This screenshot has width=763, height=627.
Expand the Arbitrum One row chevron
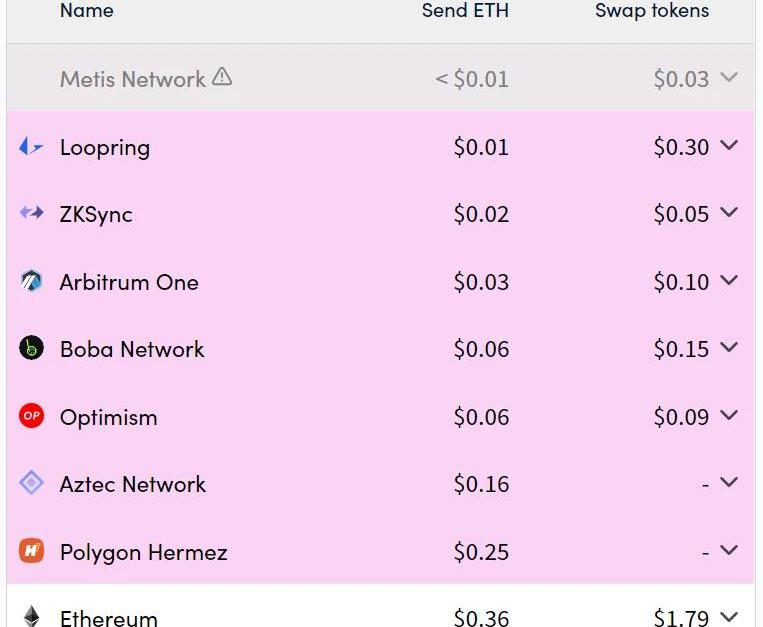[x=729, y=281]
